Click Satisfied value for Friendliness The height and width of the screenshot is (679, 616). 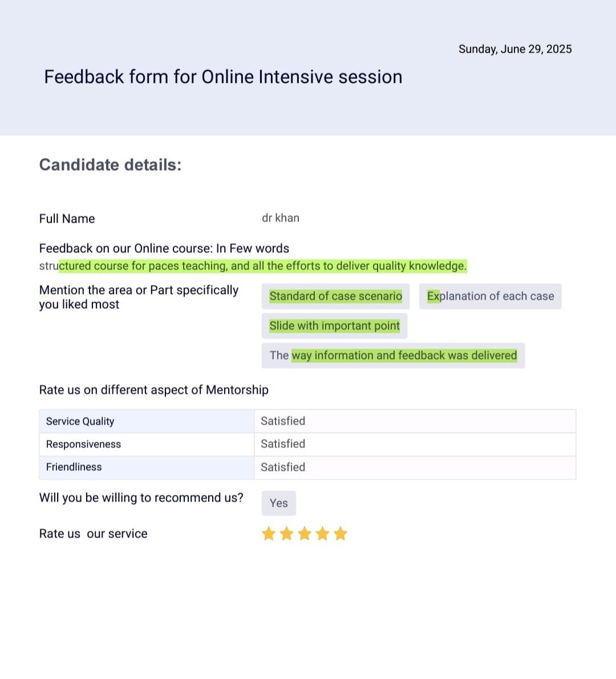click(283, 467)
